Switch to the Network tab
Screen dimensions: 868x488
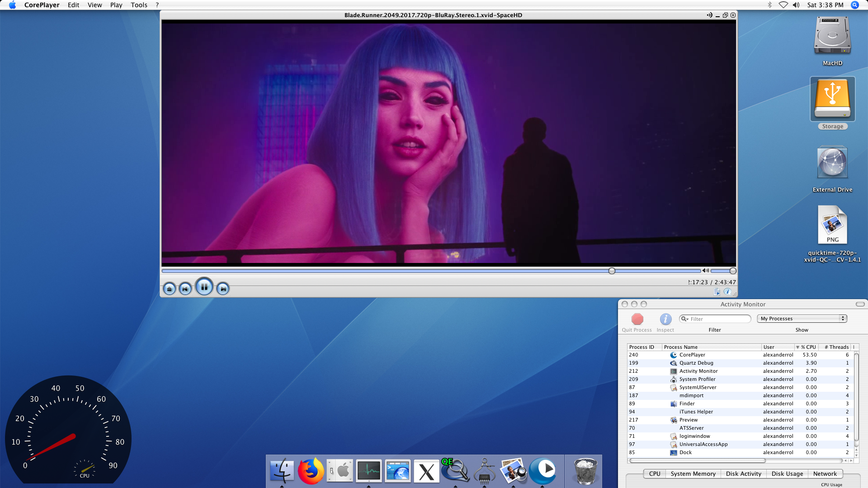click(825, 474)
